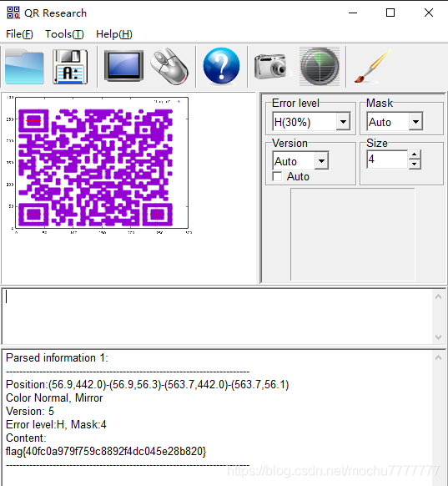This screenshot has height=486, width=448.
Task: Open a QR image file with folder icon
Action: pos(24,67)
